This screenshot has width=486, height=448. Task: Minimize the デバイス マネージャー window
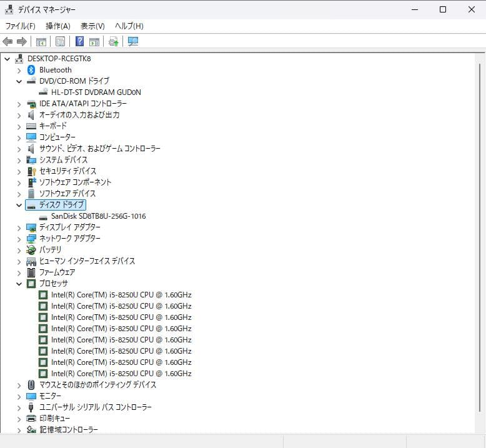[415, 9]
